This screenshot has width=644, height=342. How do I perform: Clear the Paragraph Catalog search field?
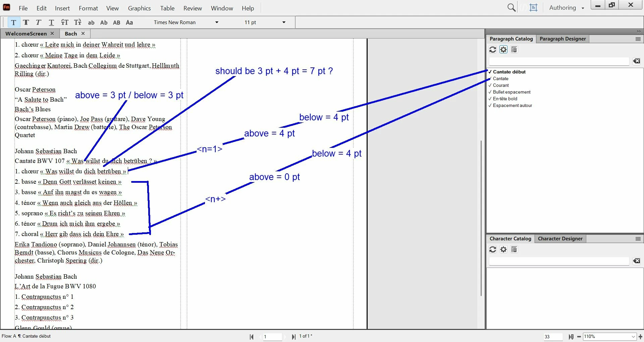[636, 61]
